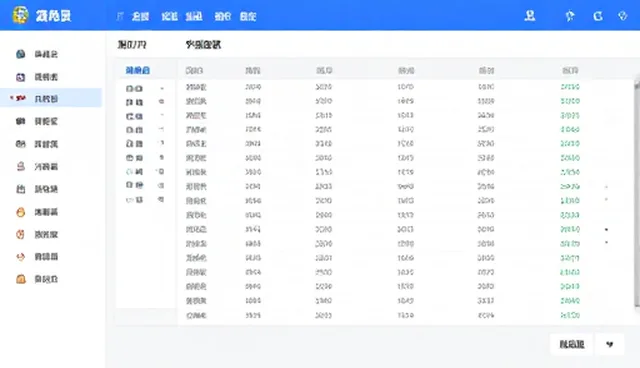
Task: Click the orange bag icon of the bottom sidebar entry
Action: pyautogui.click(x=21, y=279)
